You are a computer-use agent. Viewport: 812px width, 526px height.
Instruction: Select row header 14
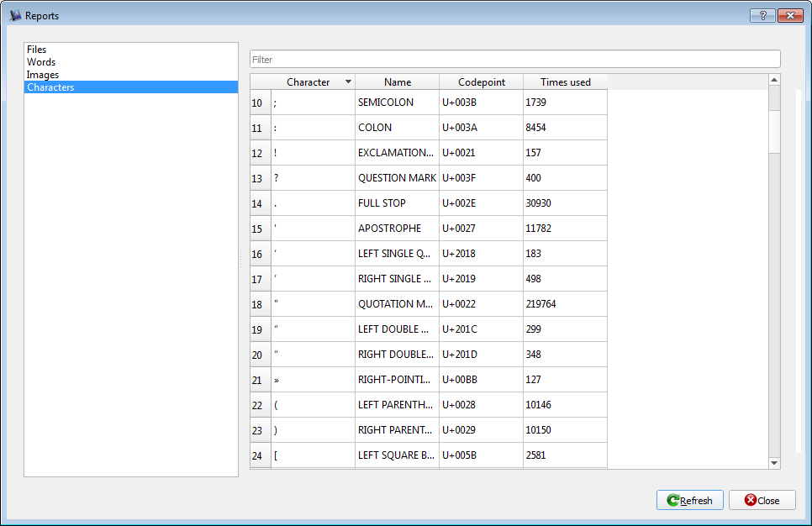point(261,203)
